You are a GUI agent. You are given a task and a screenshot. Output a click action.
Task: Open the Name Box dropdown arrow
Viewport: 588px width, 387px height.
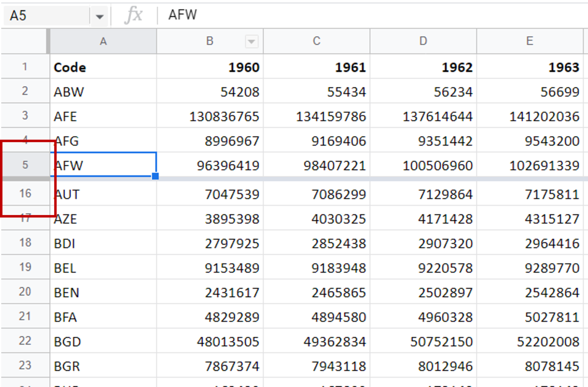(99, 16)
